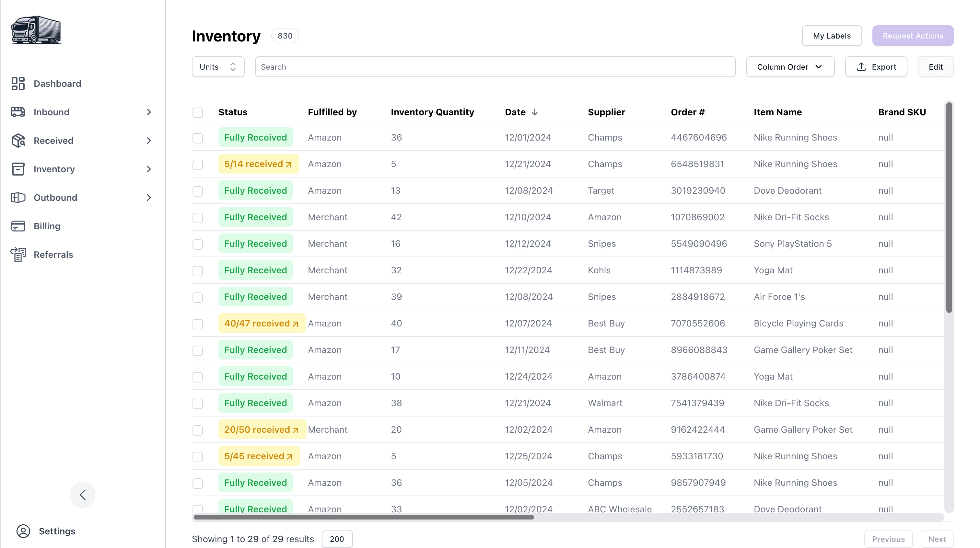Screen dimensions: 980x548
Task: Click the Referrals icon
Action: 18,255
